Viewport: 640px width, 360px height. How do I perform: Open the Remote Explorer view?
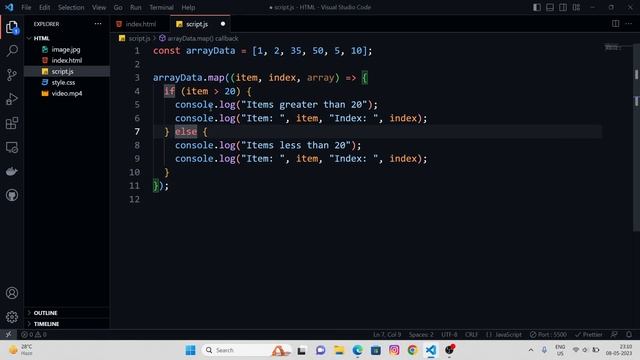[12, 147]
